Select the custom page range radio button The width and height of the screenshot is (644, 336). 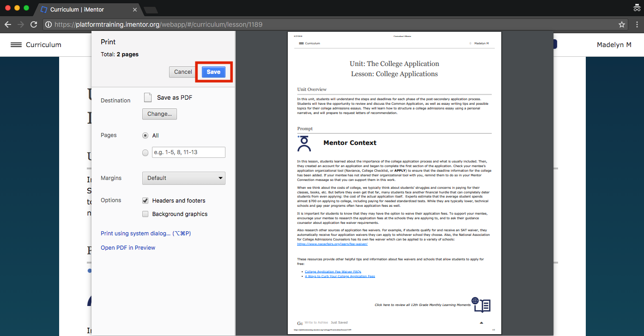(x=146, y=153)
